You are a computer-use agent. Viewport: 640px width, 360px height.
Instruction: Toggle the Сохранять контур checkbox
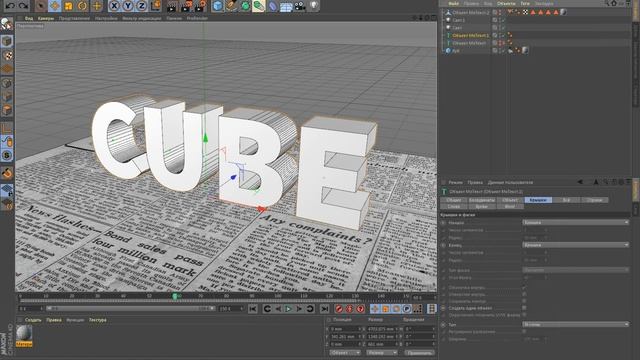tap(524, 301)
